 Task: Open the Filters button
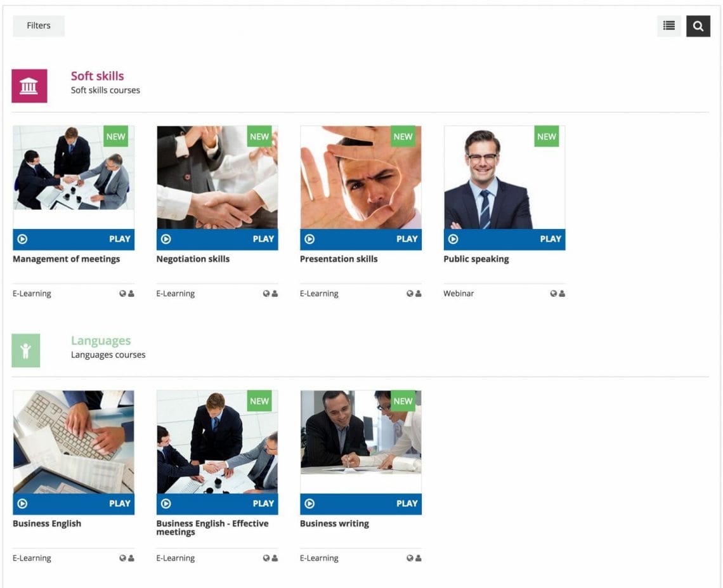pos(39,26)
